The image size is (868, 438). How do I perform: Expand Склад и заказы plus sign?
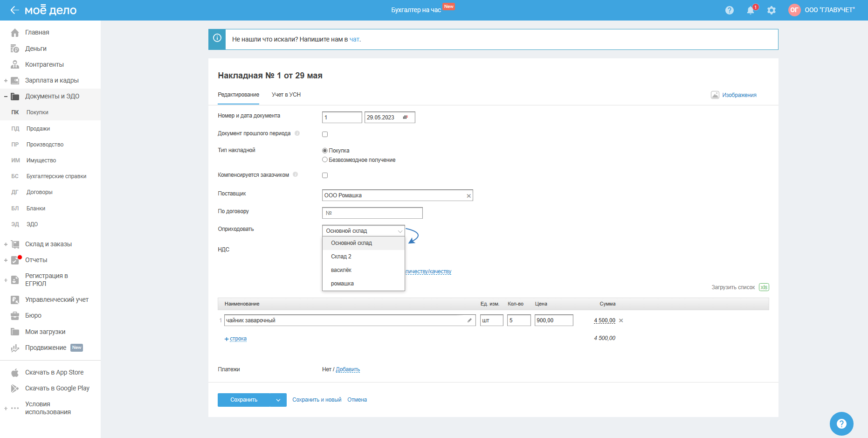pos(6,244)
